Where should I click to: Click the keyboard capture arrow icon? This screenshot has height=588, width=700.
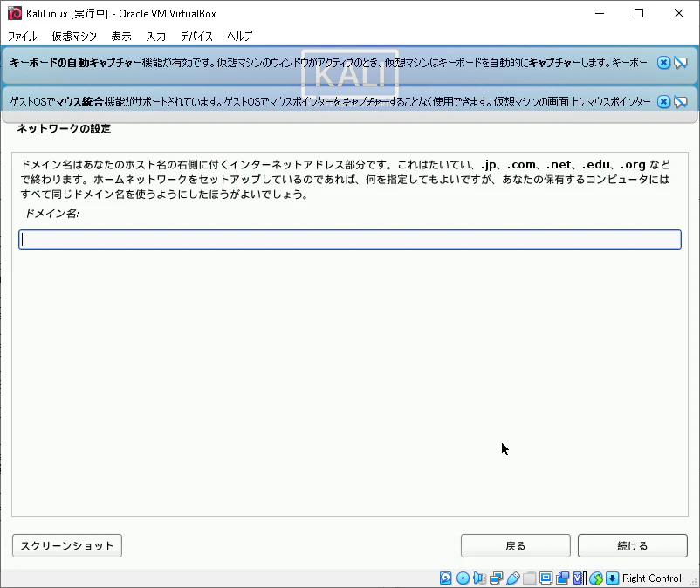(x=613, y=578)
